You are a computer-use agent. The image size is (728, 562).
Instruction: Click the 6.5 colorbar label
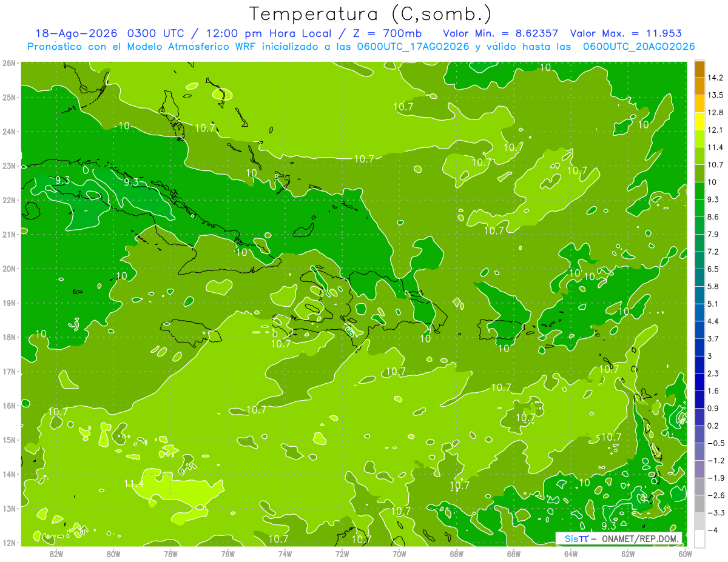point(712,269)
